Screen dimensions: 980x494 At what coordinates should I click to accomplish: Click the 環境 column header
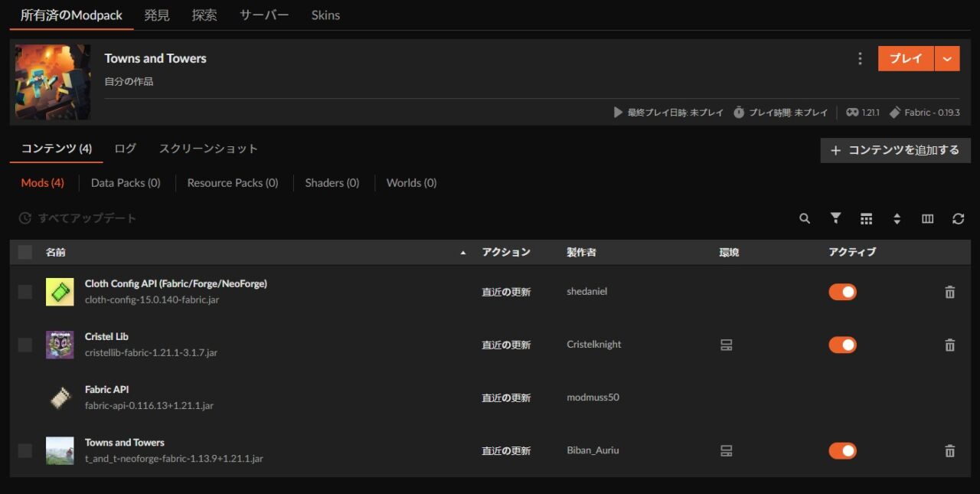729,252
